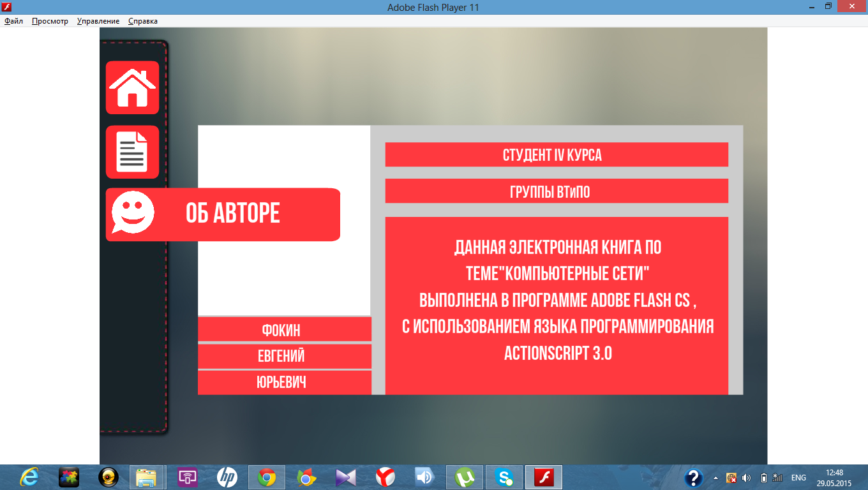Open the HP app in taskbar
The image size is (868, 490).
227,477
